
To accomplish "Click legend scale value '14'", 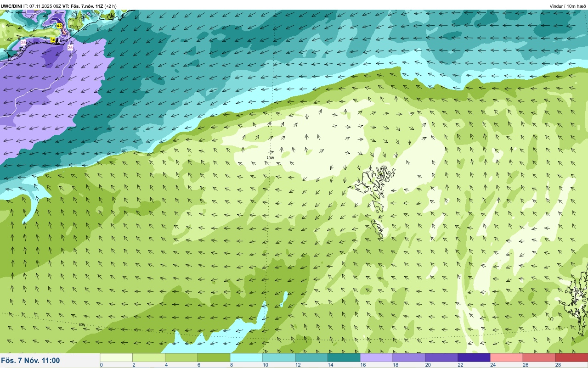I will [330, 365].
